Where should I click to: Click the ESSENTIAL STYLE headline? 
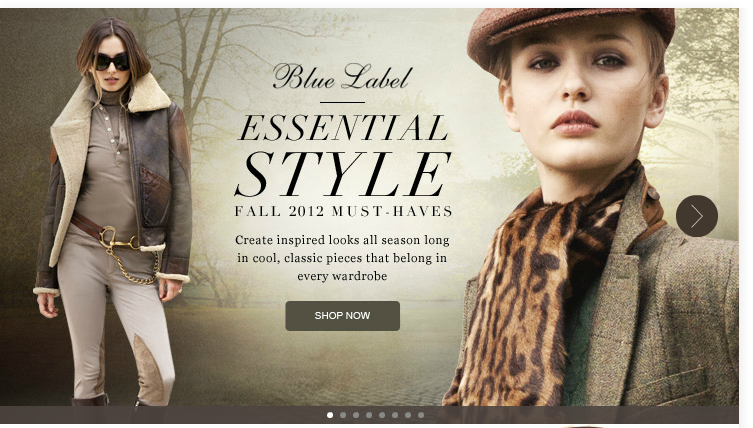[x=343, y=155]
